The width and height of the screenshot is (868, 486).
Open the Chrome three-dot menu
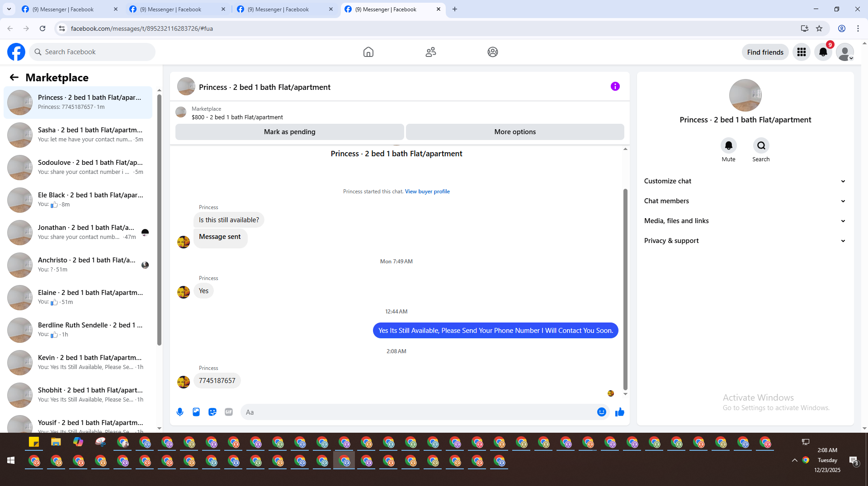(858, 28)
